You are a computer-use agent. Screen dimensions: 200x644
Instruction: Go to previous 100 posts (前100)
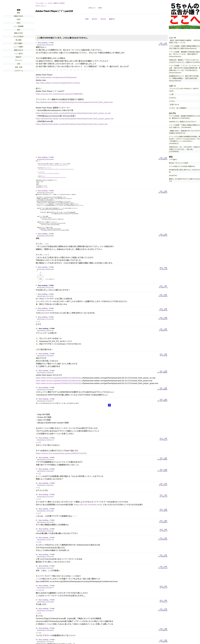(94, 19)
